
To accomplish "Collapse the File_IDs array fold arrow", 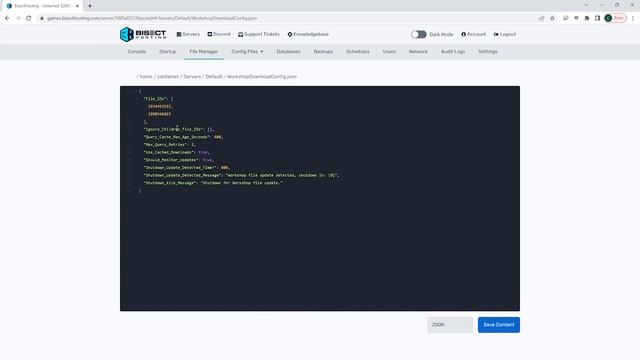I will point(136,99).
